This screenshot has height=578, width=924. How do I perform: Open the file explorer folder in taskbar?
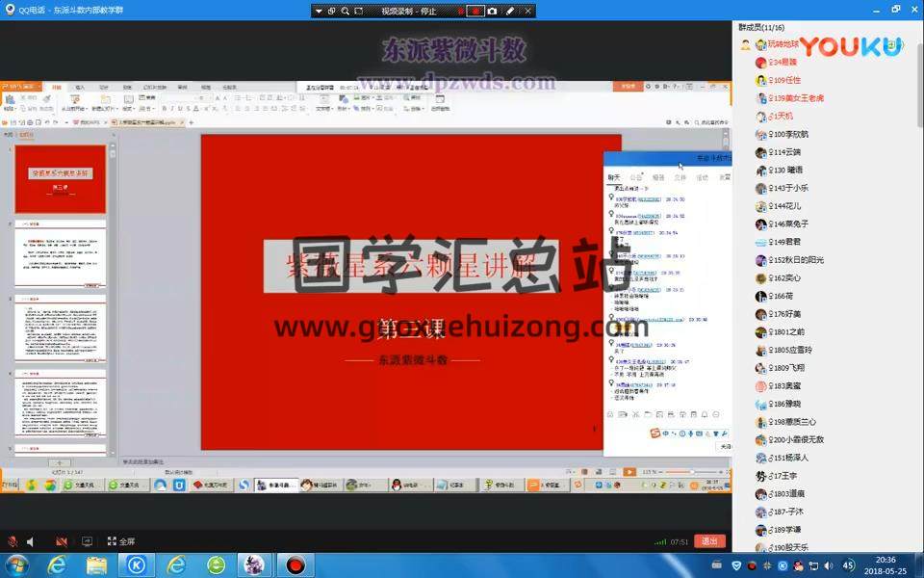[x=96, y=565]
